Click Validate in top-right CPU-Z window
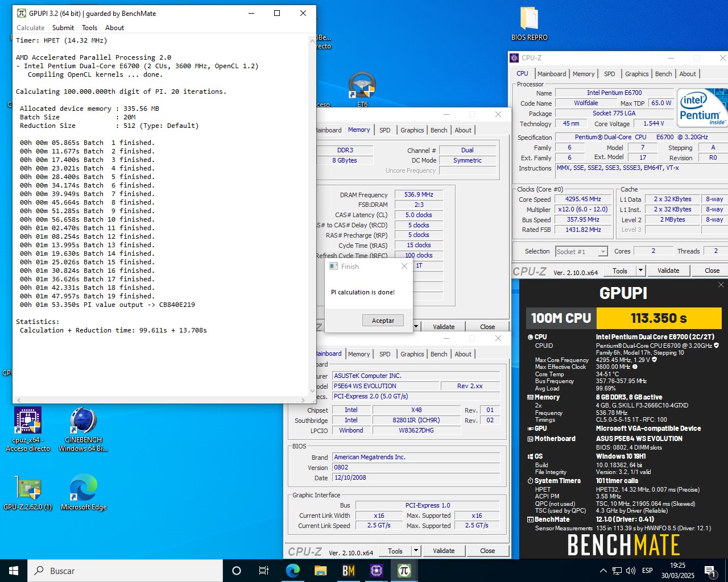This screenshot has height=582, width=728. tap(668, 271)
